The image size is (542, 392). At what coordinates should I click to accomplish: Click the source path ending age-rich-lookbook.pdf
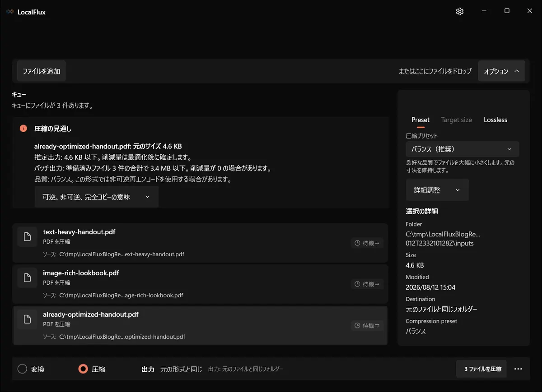(x=121, y=295)
